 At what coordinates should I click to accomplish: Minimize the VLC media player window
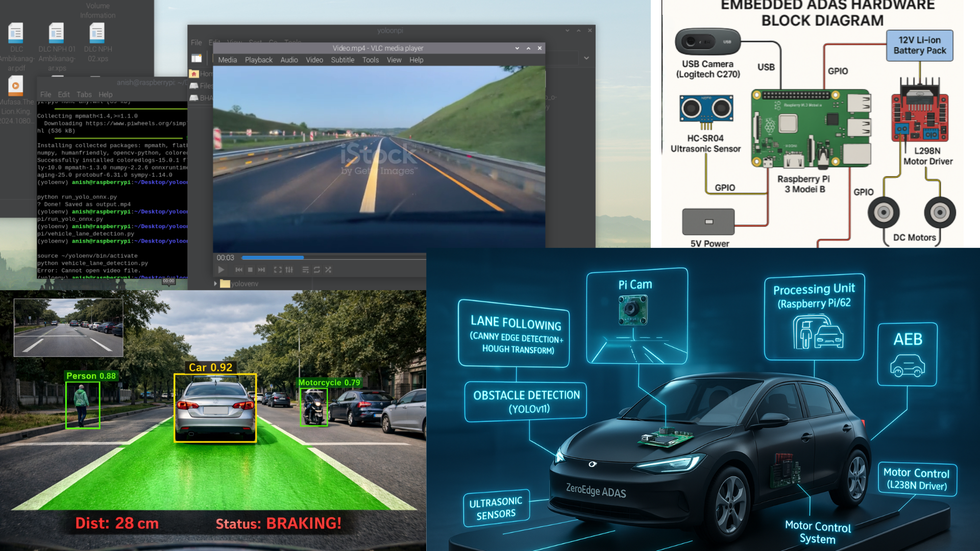pyautogui.click(x=517, y=48)
